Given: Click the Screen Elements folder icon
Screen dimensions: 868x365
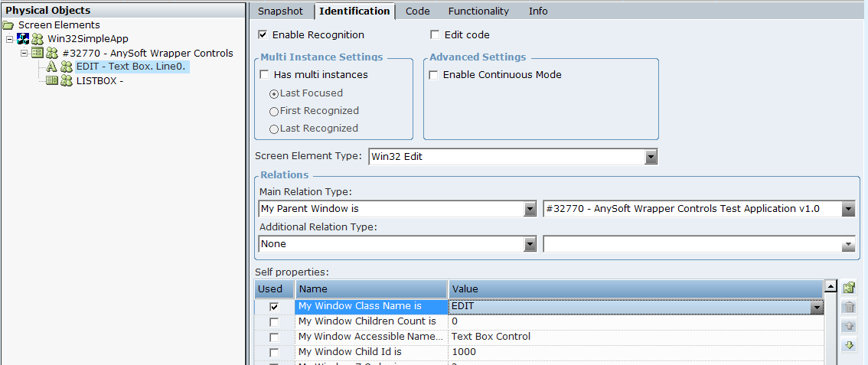Looking at the screenshot, I should (x=8, y=25).
